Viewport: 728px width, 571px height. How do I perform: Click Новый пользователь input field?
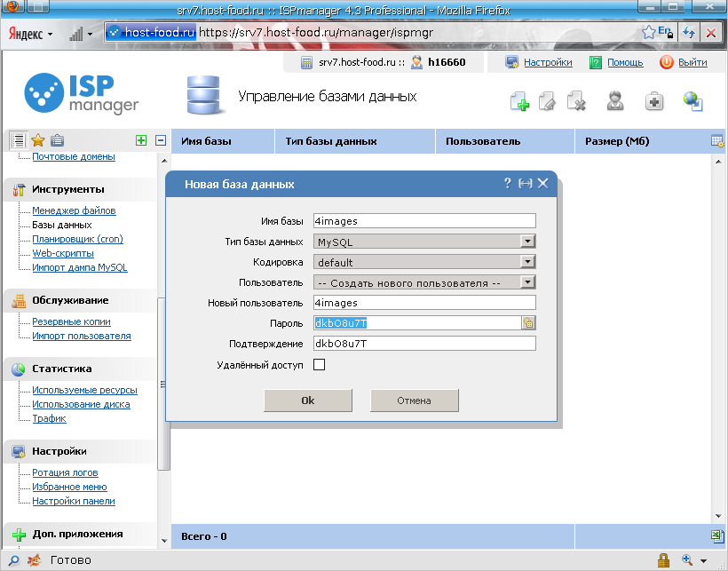pyautogui.click(x=424, y=303)
